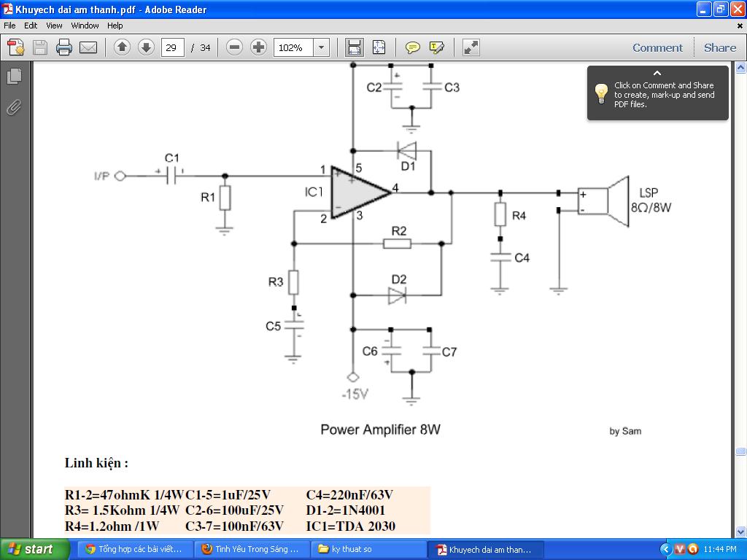This screenshot has height=560, width=747.
Task: Click the D1-2=1N4001 text
Action: coord(345,510)
